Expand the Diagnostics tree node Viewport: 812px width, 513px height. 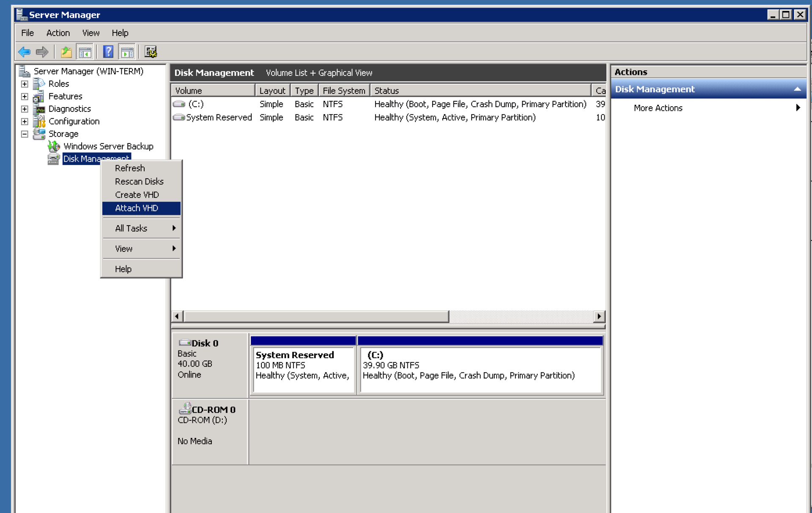point(25,109)
